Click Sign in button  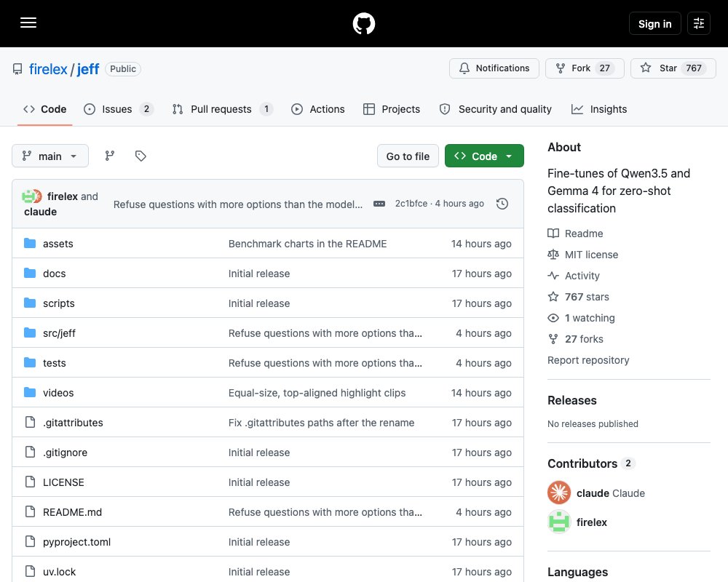point(654,23)
